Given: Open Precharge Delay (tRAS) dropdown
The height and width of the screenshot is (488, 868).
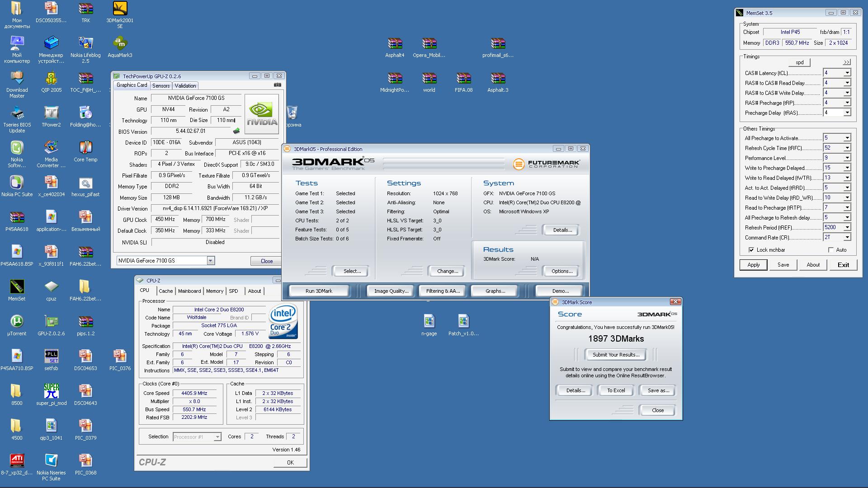Looking at the screenshot, I should (x=847, y=113).
